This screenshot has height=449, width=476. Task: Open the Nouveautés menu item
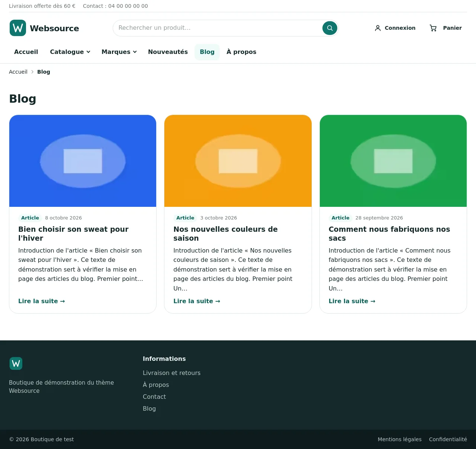[x=168, y=52]
